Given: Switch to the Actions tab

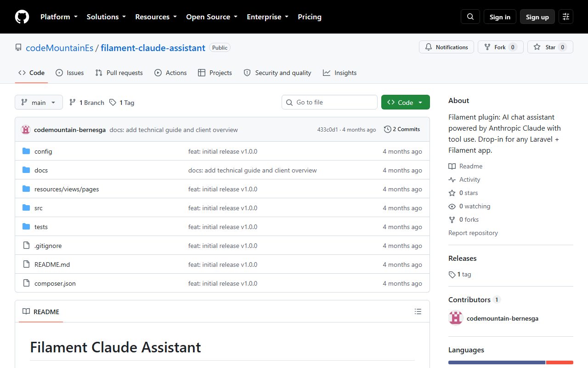Looking at the screenshot, I should click(170, 73).
